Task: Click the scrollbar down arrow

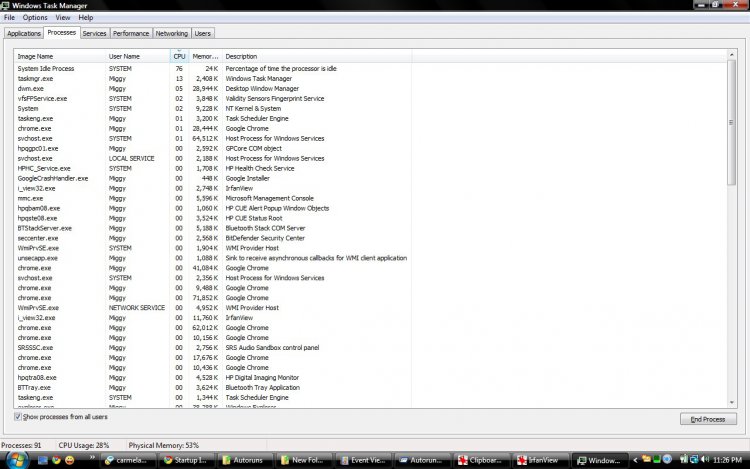Action: coord(731,403)
